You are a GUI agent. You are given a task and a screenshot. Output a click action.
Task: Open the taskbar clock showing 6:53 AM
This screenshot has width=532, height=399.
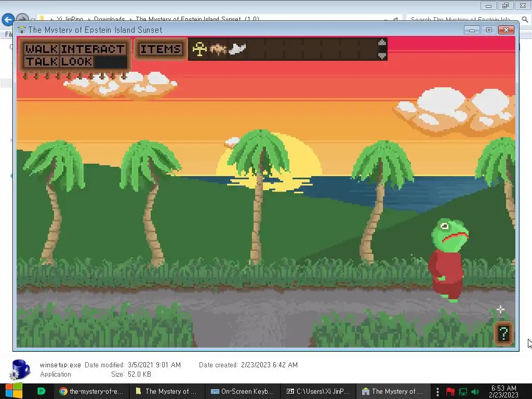point(503,391)
